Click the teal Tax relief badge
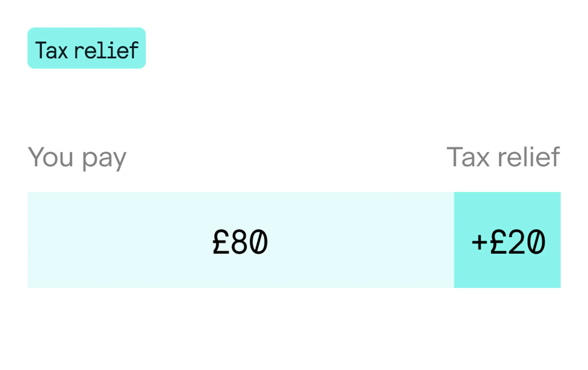Screen dimensions: 588x370 (x=87, y=48)
